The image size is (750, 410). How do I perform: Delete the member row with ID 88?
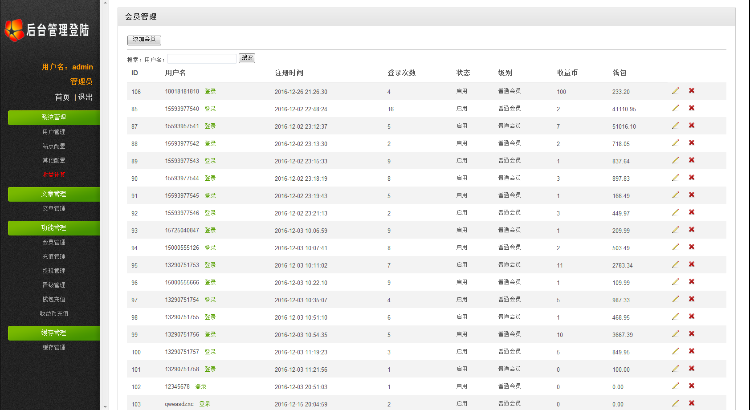[691, 142]
